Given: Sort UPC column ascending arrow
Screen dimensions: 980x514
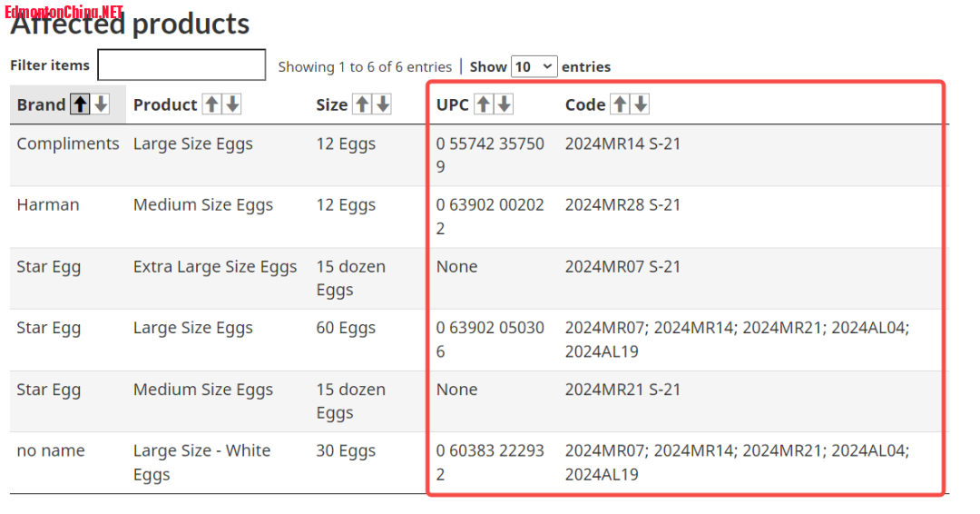Looking at the screenshot, I should click(483, 104).
